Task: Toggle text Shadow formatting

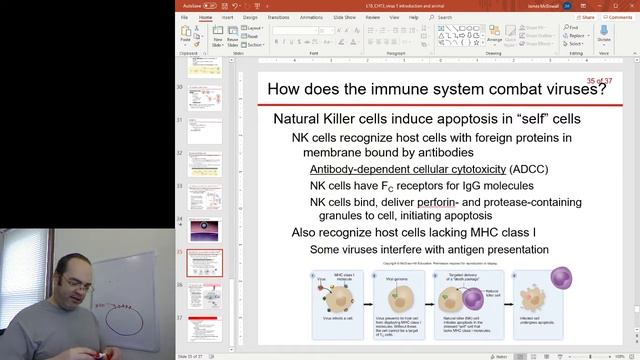Action: pos(299,42)
